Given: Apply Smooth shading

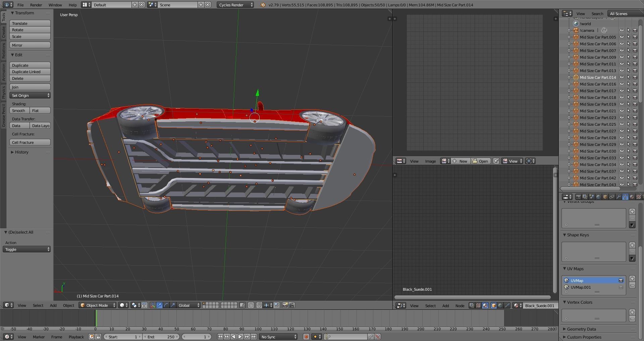Looking at the screenshot, I should [19, 111].
